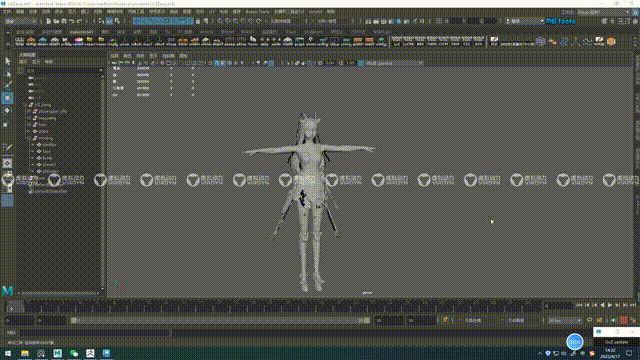Play the animation forwards
This screenshot has width=640, height=360.
pos(610,305)
